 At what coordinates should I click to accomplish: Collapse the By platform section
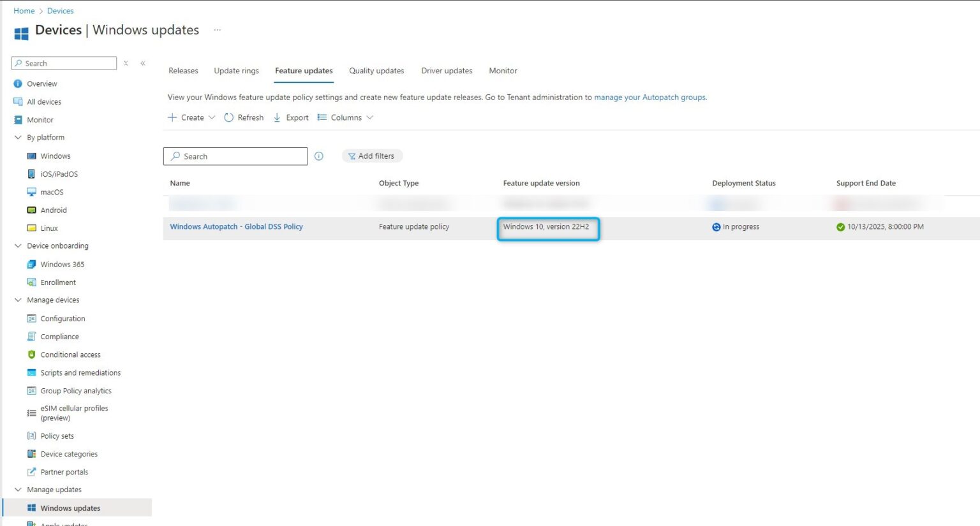click(x=18, y=137)
